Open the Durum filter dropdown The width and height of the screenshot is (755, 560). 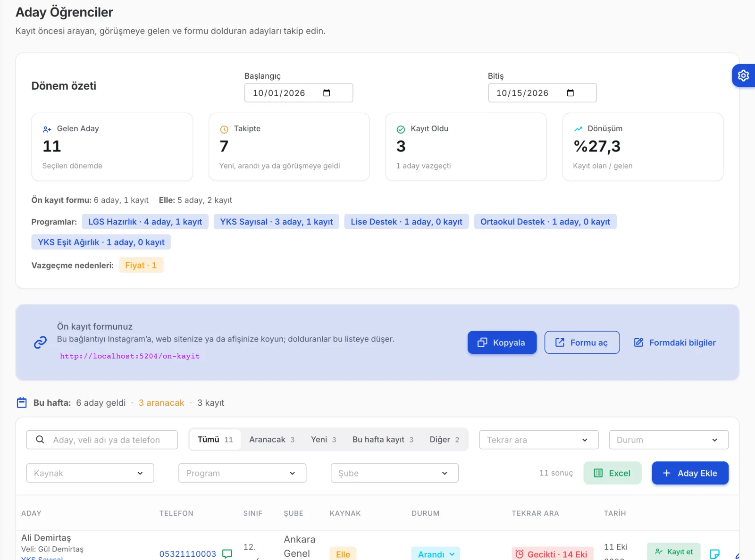click(669, 440)
